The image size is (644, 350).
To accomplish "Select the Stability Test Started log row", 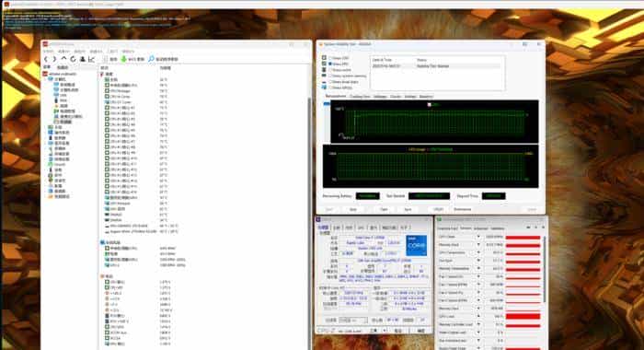I will (x=436, y=65).
